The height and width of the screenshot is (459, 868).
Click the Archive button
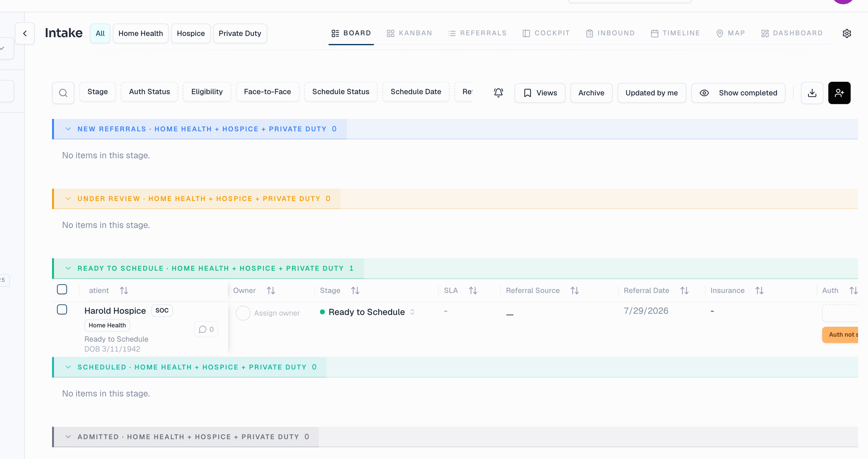pyautogui.click(x=591, y=93)
